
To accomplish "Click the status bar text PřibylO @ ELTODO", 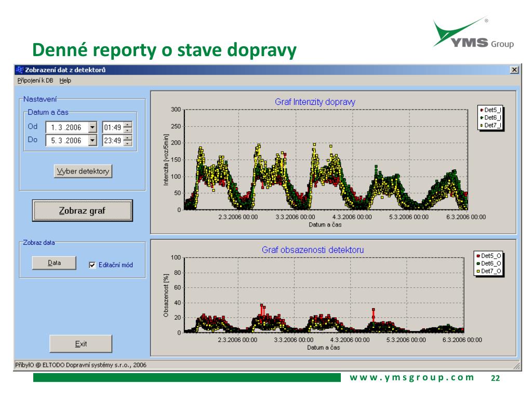I will 81,365.
